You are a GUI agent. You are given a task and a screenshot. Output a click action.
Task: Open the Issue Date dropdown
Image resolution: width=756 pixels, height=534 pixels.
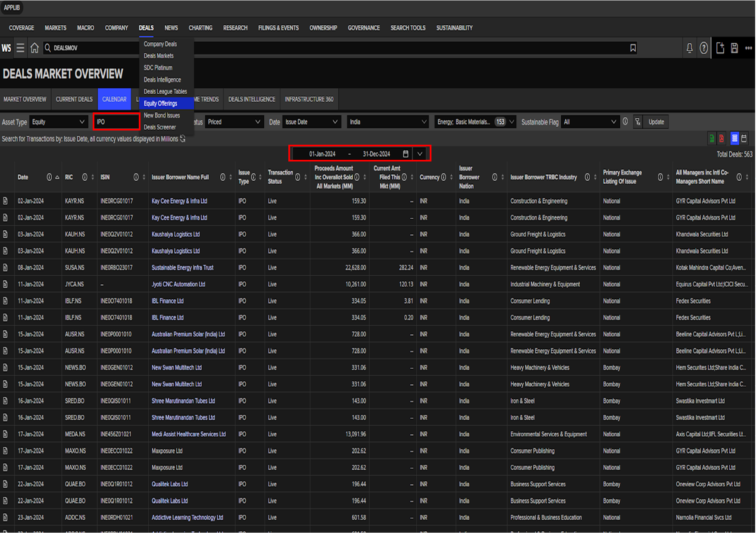(x=311, y=122)
